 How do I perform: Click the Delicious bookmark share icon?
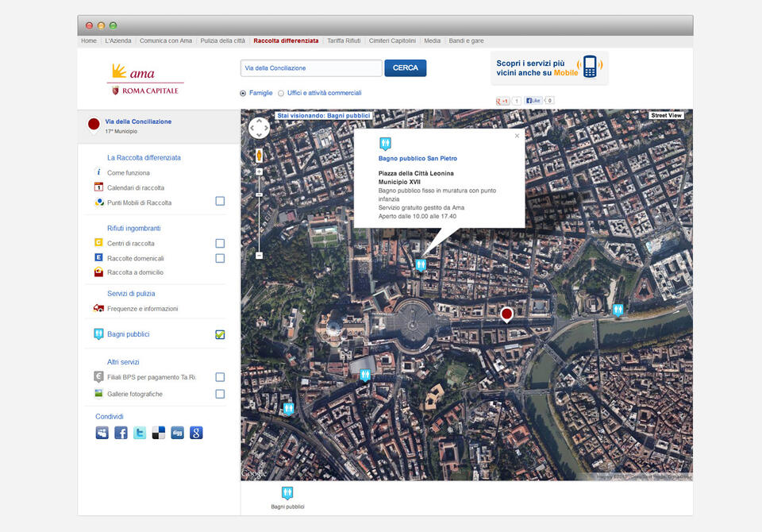(159, 433)
